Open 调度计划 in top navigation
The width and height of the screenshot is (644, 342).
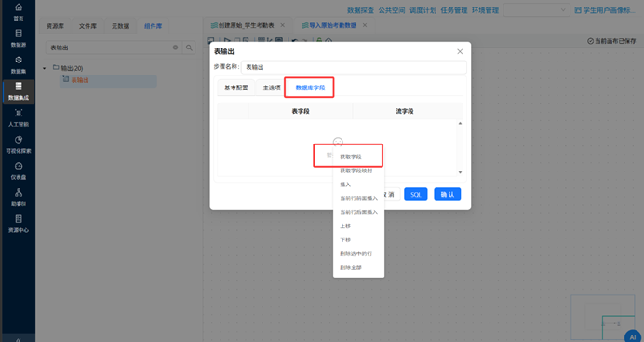click(x=423, y=10)
